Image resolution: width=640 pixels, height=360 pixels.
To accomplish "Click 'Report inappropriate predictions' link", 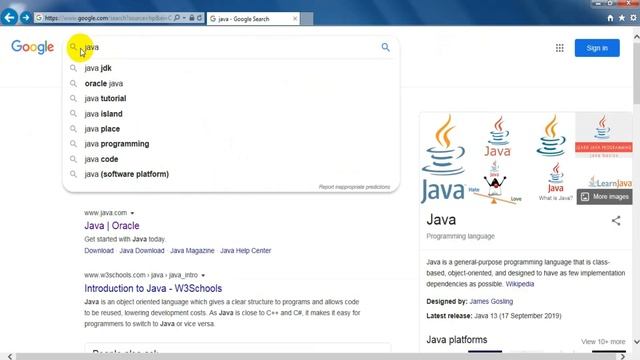I will point(354,187).
